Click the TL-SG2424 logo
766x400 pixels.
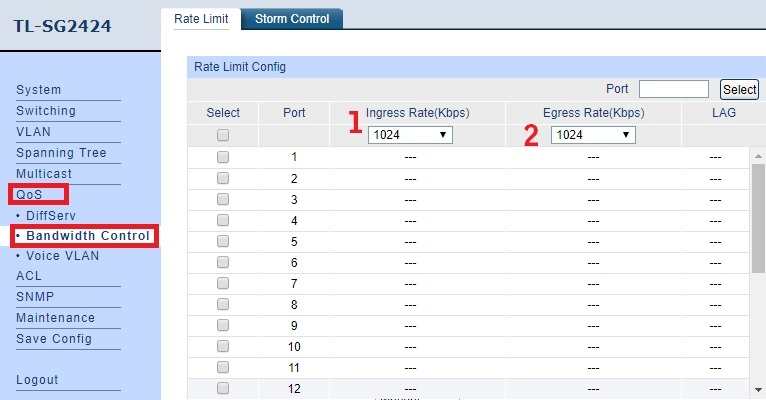tap(63, 26)
